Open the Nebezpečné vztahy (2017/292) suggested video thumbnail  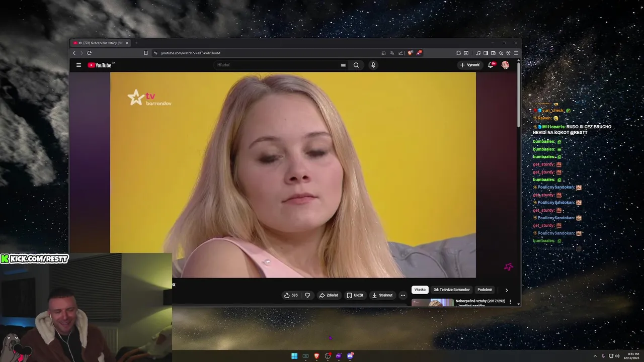tap(432, 303)
